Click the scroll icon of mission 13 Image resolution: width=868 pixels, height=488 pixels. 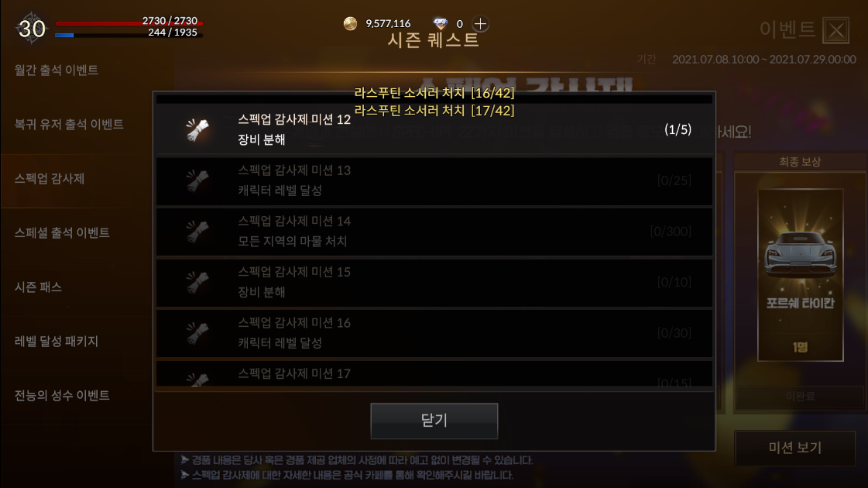pos(197,180)
